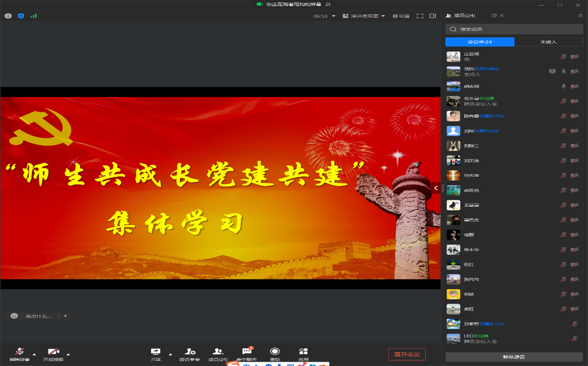Enter fullscreen mode via the top toolbar icon

(x=420, y=16)
